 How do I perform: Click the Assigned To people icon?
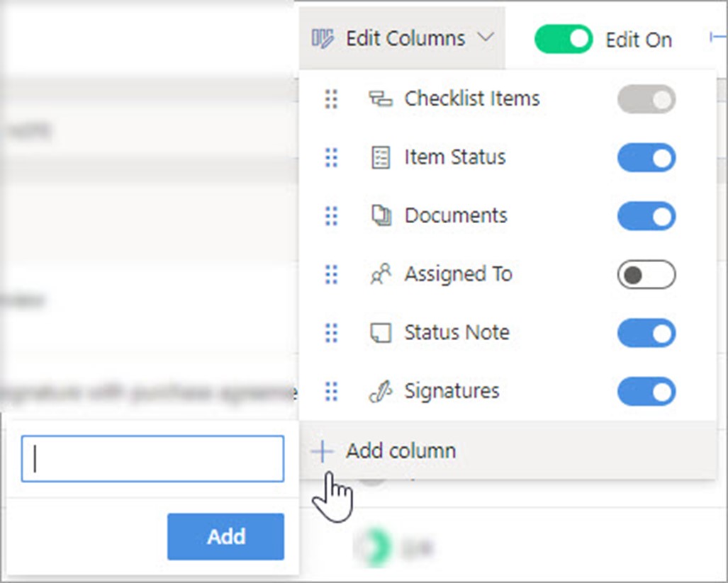pos(381,274)
